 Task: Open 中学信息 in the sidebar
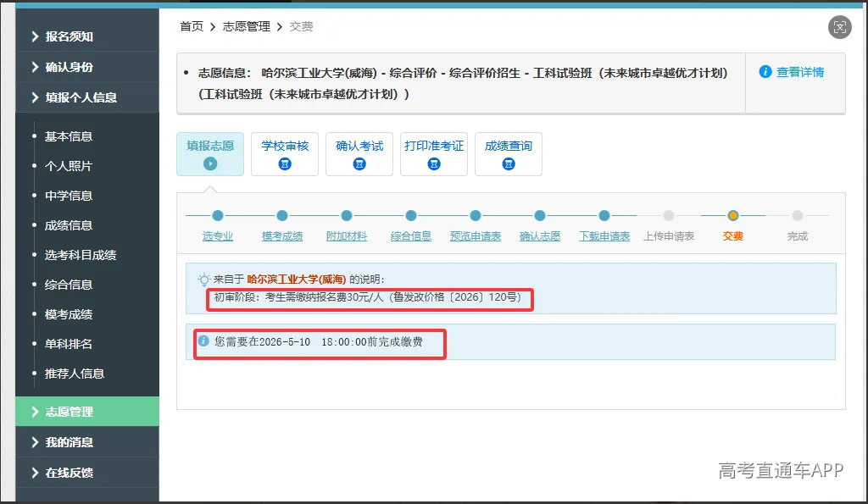(x=69, y=196)
